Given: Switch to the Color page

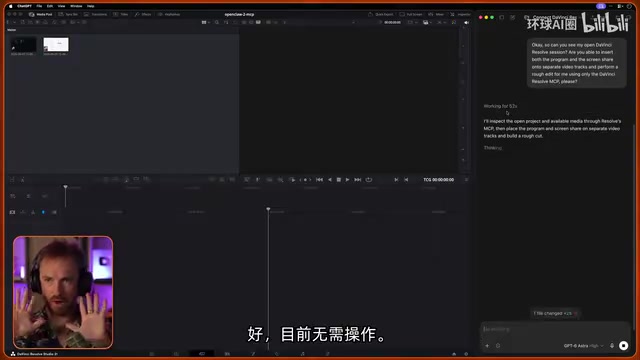Looking at the screenshot, I should (x=277, y=354).
